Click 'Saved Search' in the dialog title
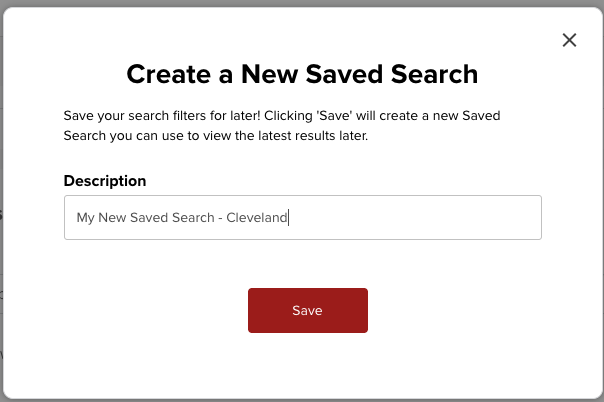 point(401,73)
